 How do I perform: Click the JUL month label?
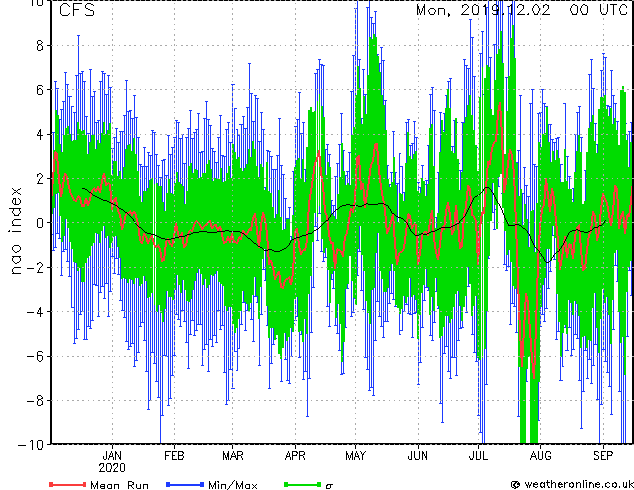[x=478, y=456]
